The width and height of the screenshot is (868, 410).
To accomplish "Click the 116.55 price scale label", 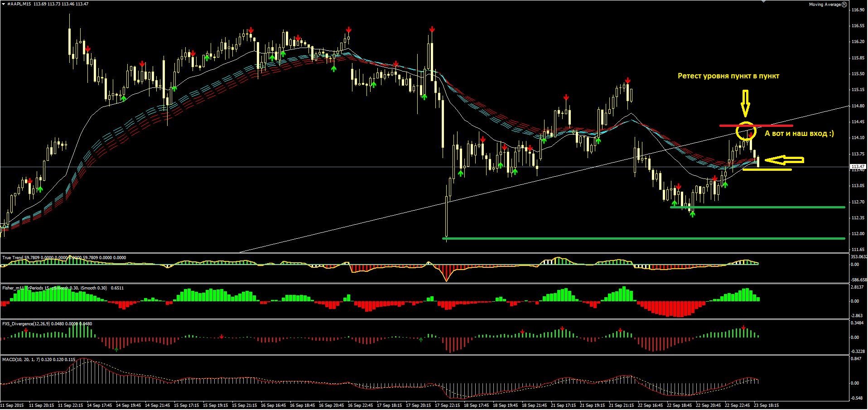I will (858, 26).
